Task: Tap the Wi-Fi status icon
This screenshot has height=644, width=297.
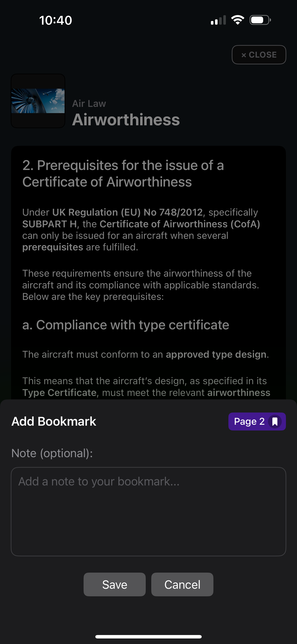Action: [x=238, y=20]
